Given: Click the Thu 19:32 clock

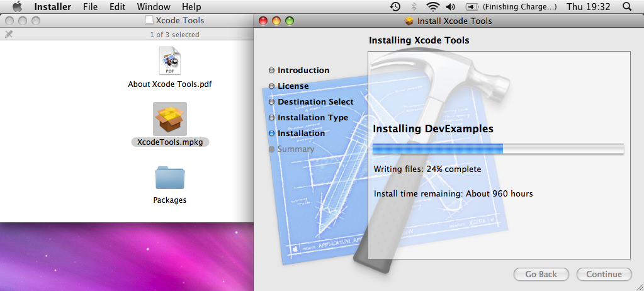Looking at the screenshot, I should point(588,6).
